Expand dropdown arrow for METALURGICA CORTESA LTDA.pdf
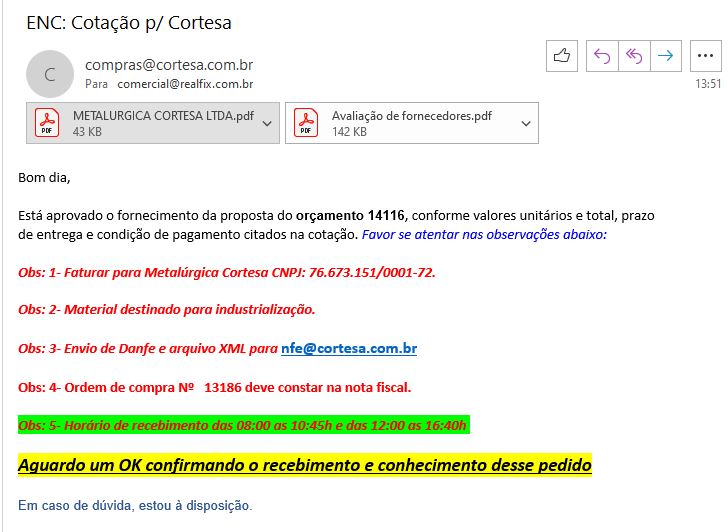The width and height of the screenshot is (728, 532). click(267, 123)
